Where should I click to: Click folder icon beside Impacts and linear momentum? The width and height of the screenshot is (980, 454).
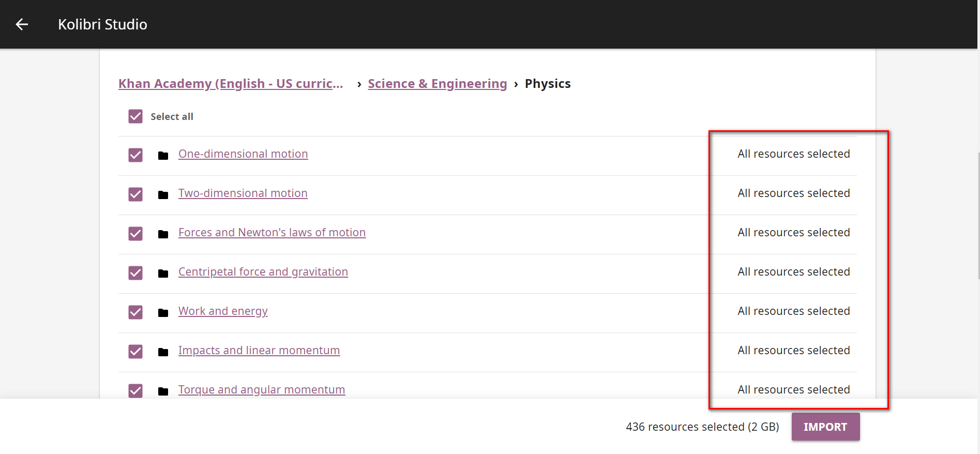click(x=163, y=352)
